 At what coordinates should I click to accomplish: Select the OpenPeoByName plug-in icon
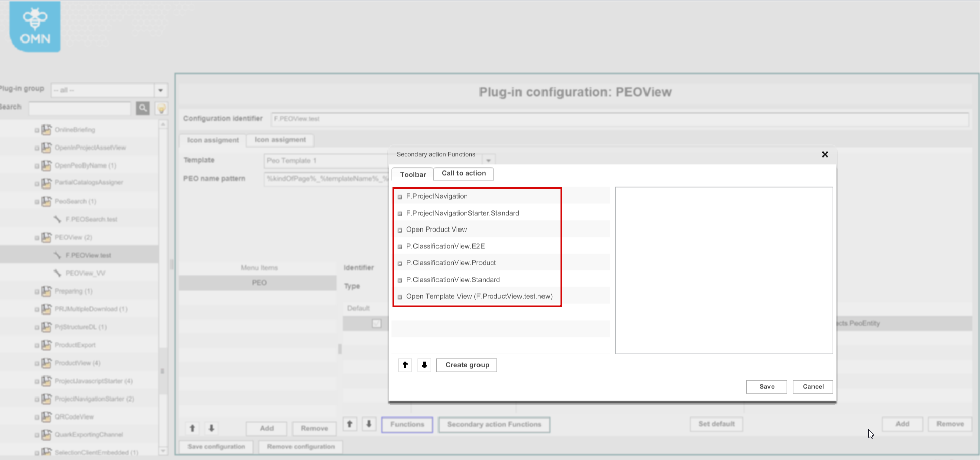47,165
